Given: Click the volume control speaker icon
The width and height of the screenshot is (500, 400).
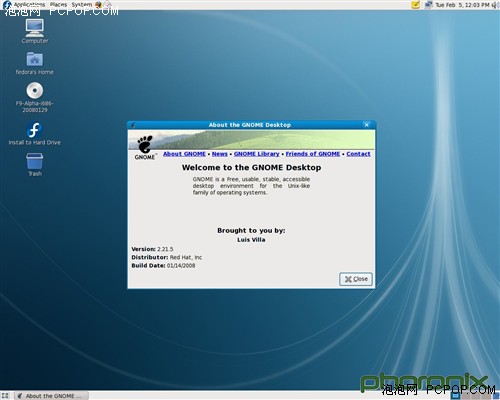Looking at the screenshot, I should pos(494,5).
